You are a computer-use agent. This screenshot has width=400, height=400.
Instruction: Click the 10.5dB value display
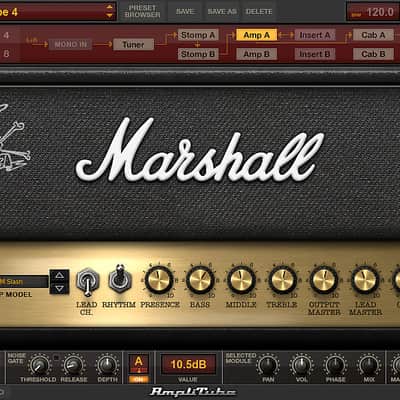(188, 364)
